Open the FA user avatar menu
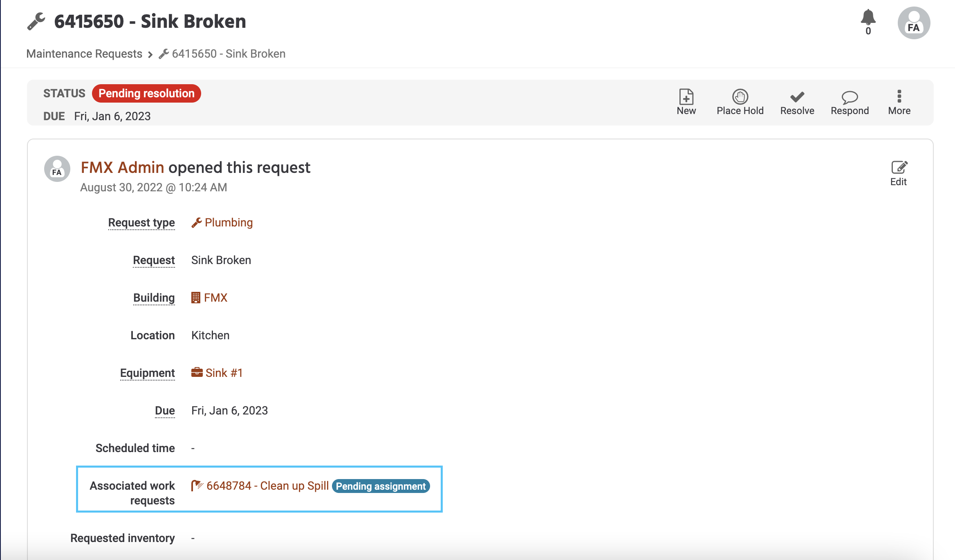This screenshot has width=955, height=560. [914, 23]
